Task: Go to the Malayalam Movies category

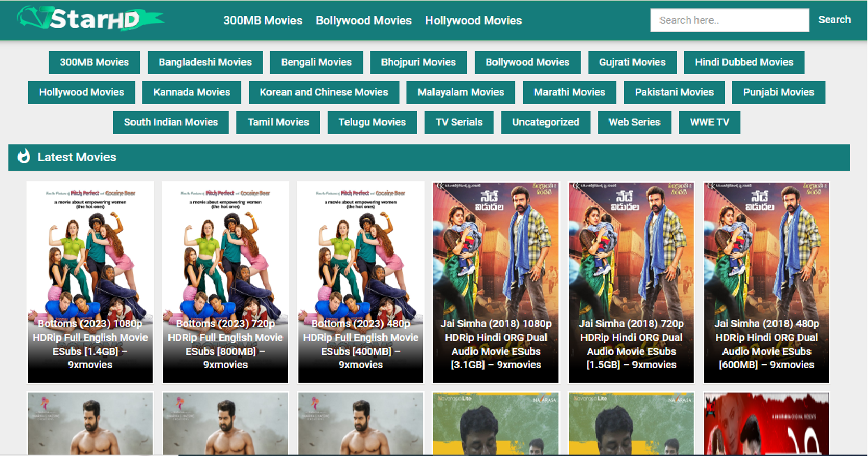Action: [x=461, y=92]
